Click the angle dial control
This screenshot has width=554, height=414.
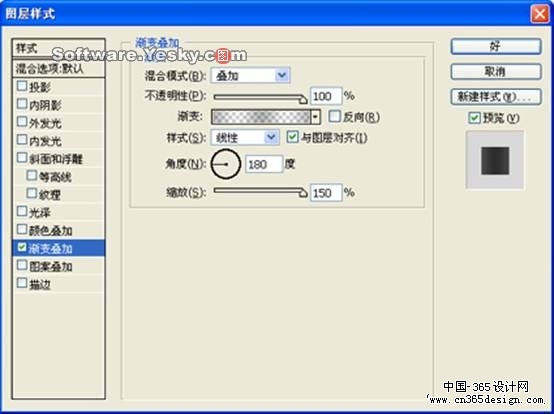(225, 164)
